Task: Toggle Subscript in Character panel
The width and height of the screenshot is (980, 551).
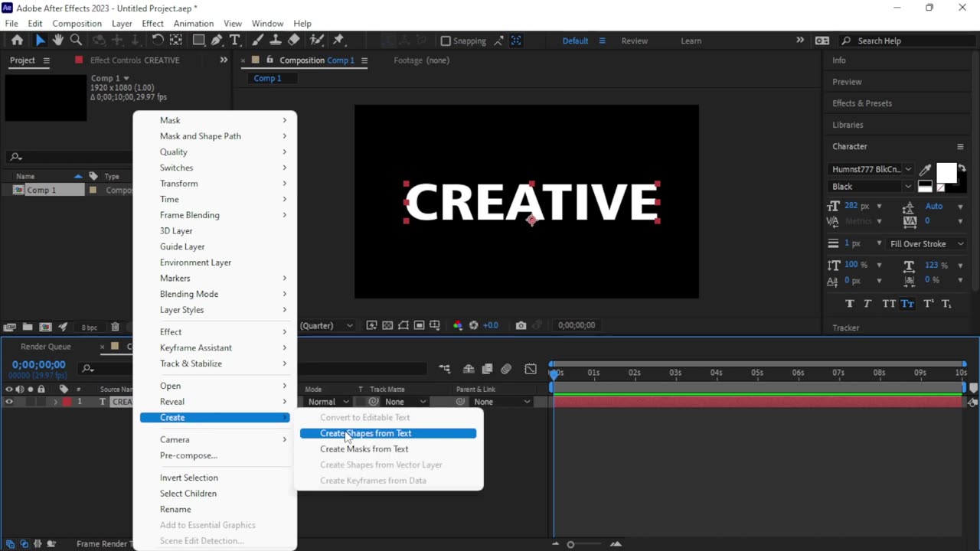Action: tap(946, 304)
